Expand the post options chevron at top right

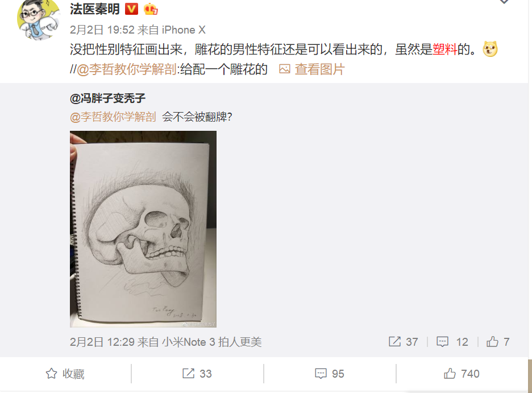tap(504, 2)
